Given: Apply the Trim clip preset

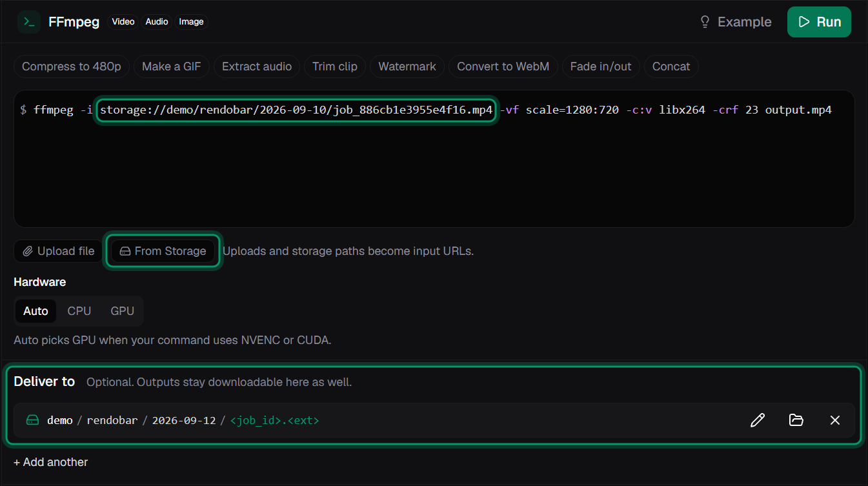Looking at the screenshot, I should (x=335, y=66).
